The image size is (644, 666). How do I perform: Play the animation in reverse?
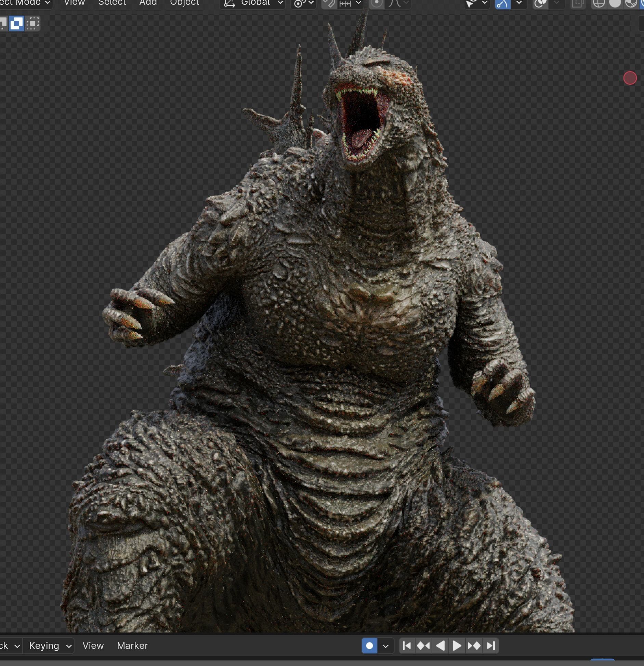(x=440, y=646)
